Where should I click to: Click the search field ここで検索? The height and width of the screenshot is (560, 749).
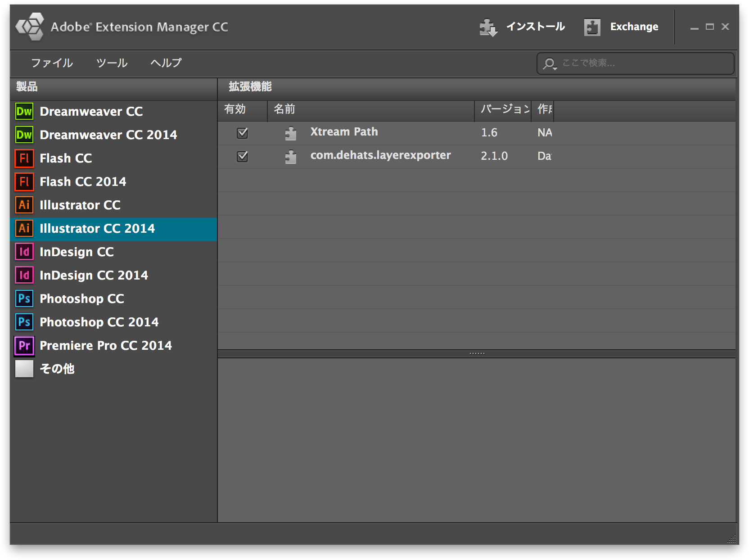tap(635, 63)
